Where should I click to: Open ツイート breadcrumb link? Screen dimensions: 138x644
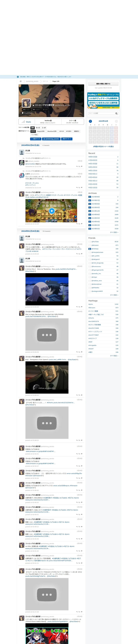(45, 81)
